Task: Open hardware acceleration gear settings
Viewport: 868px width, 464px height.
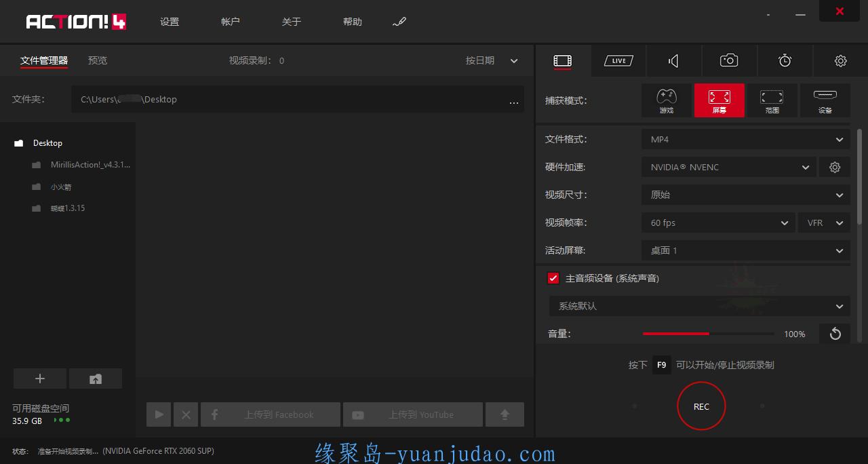Action: (x=835, y=167)
